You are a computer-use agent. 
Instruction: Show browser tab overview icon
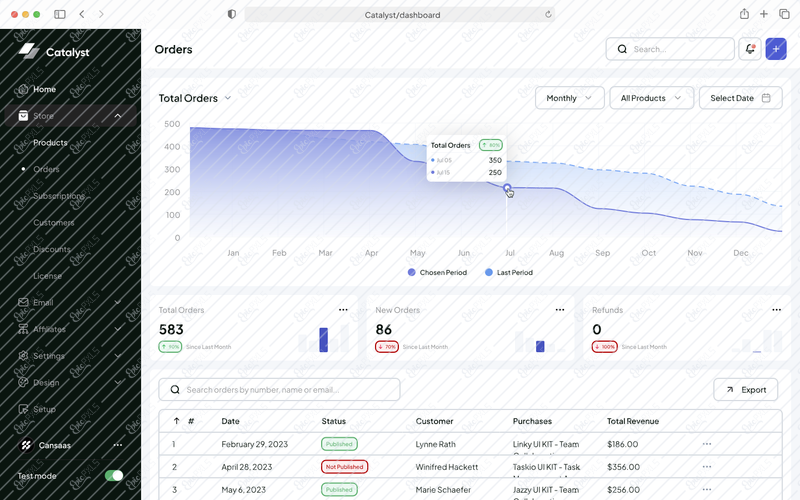click(x=784, y=14)
